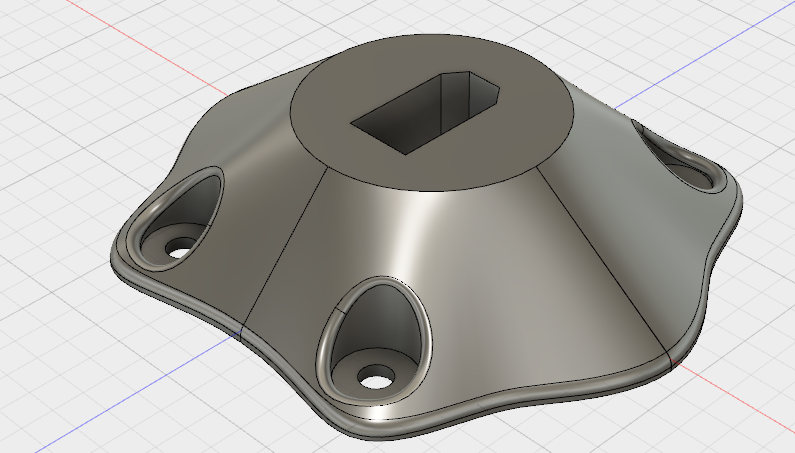The height and width of the screenshot is (453, 795).
Task: Pick the front mounting screw hole
Action: [376, 378]
